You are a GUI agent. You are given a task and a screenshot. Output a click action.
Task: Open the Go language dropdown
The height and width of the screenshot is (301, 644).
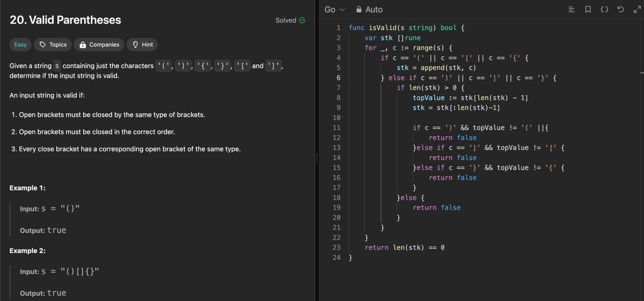pos(335,9)
